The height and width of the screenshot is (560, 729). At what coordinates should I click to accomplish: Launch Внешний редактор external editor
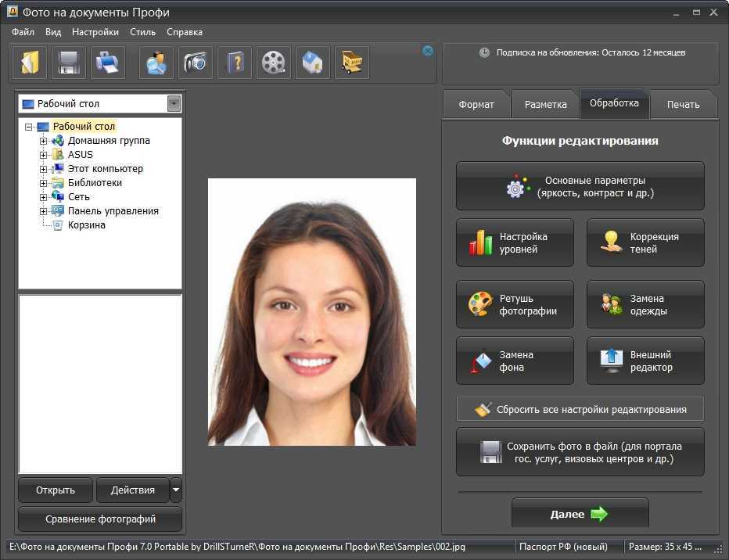point(645,361)
